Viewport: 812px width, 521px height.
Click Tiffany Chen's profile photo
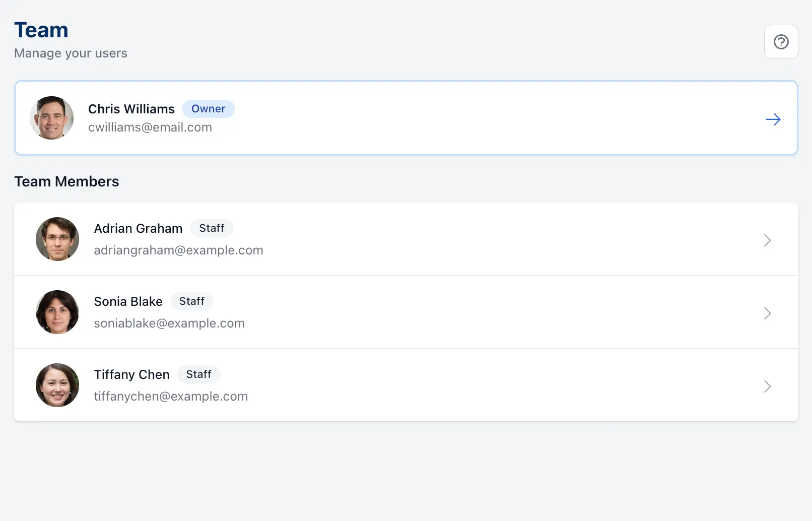coord(57,385)
